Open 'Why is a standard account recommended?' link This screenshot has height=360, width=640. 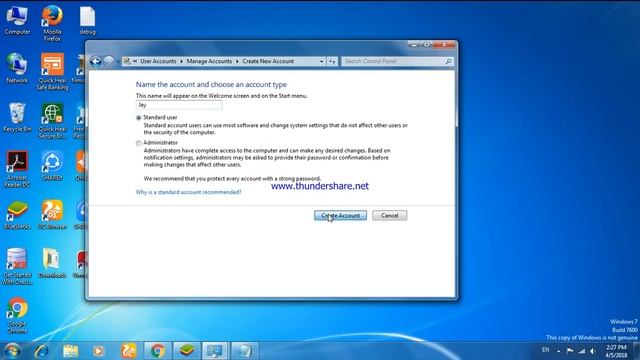tap(189, 192)
